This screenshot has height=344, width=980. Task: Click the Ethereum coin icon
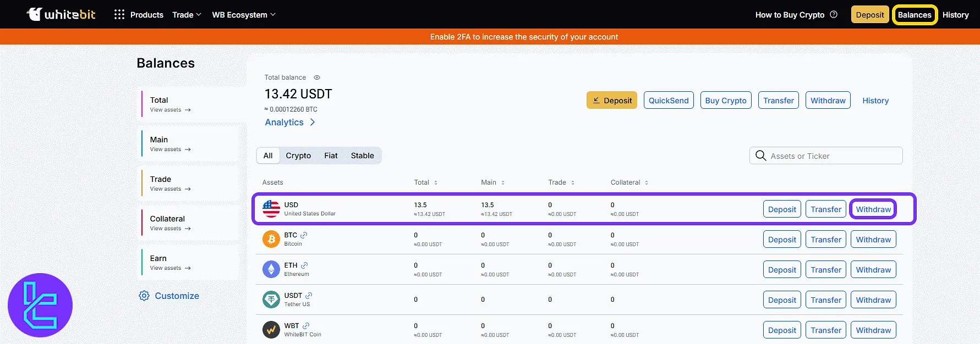point(271,269)
